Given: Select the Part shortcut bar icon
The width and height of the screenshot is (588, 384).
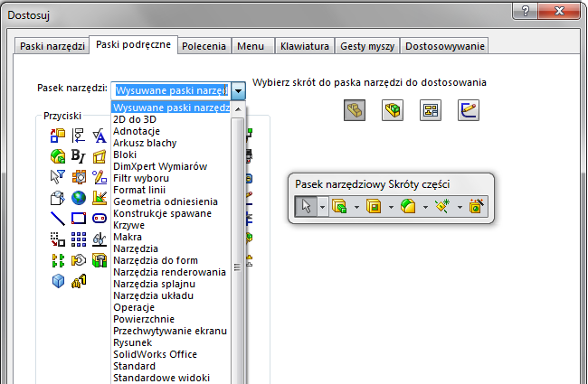Looking at the screenshot, I should click(x=356, y=110).
